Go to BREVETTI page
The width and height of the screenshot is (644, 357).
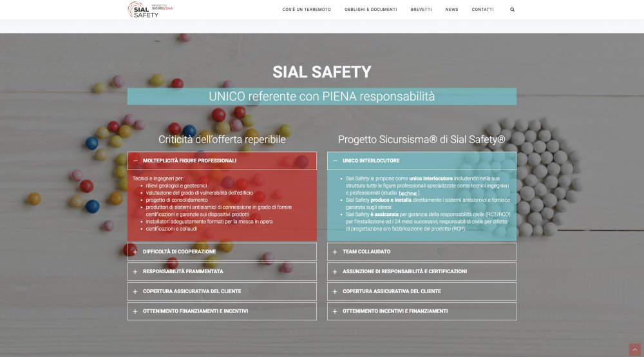click(x=421, y=10)
